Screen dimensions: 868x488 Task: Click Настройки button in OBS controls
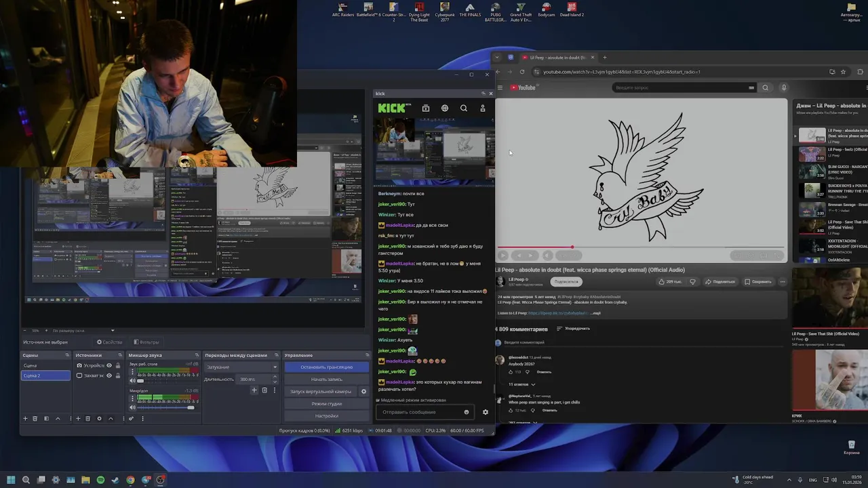point(326,415)
